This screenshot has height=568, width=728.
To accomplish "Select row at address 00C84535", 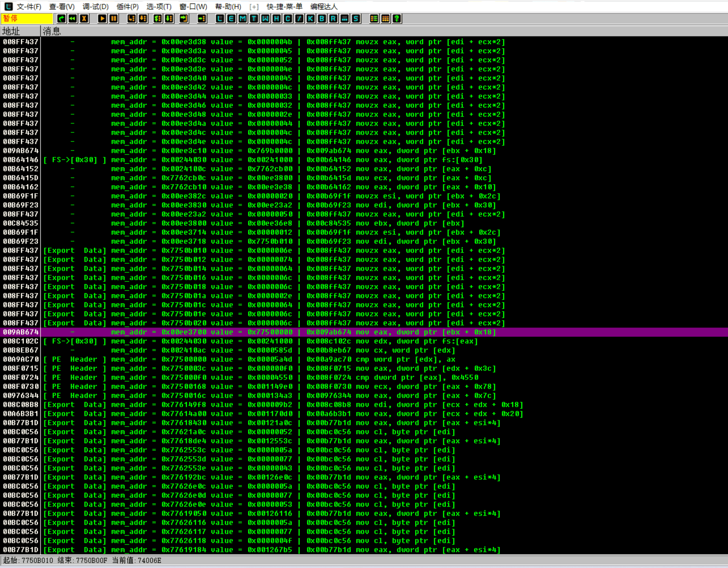I will point(364,223).
